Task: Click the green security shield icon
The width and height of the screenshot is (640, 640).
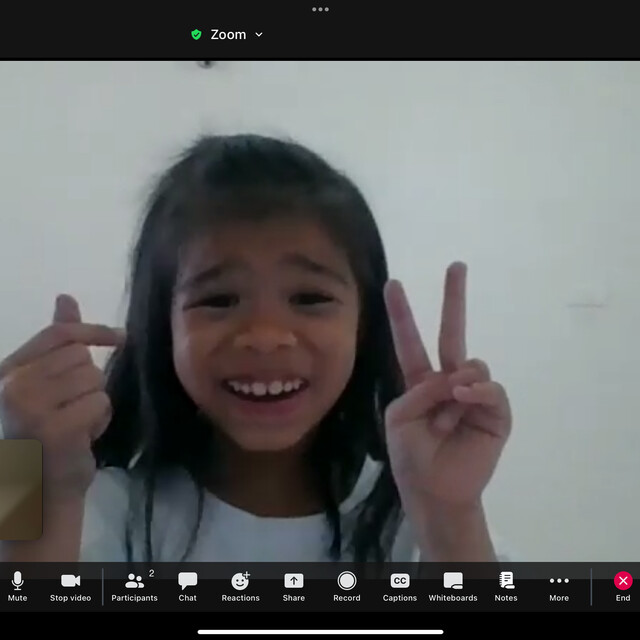Action: 196,35
